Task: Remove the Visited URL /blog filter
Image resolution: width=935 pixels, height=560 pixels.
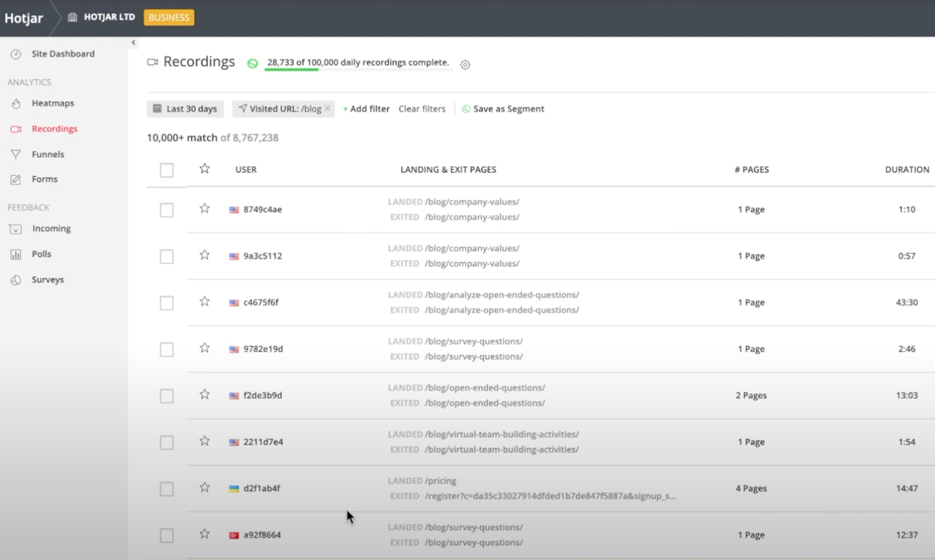Action: 328,108
